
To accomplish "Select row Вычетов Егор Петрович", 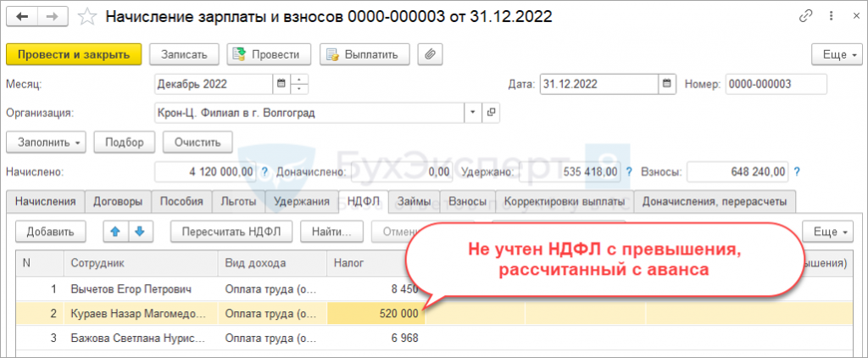I will pyautogui.click(x=434, y=288).
